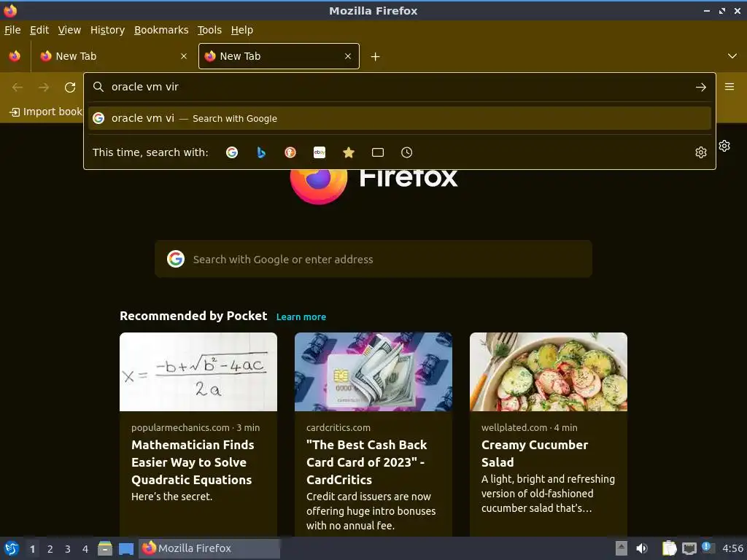This screenshot has height=560, width=747.
Task: Open update notifier tray icon
Action: 708,548
